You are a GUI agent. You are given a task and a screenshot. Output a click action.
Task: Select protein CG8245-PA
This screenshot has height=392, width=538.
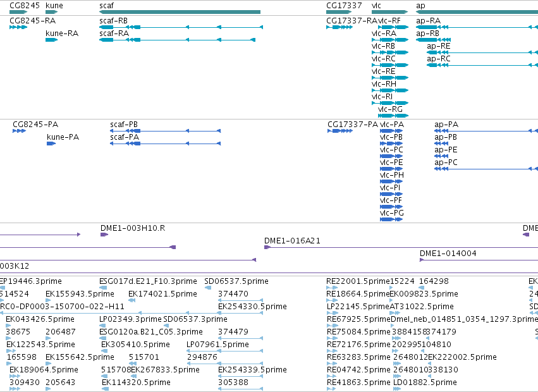[x=19, y=131]
